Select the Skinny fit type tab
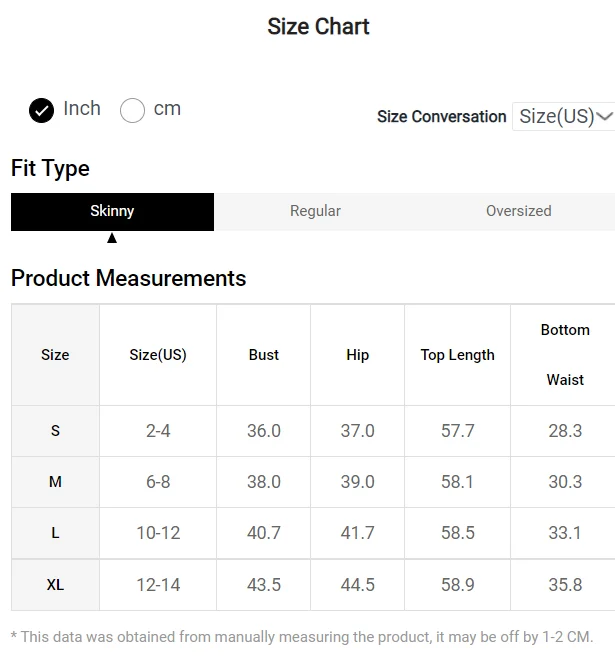 [x=112, y=212]
